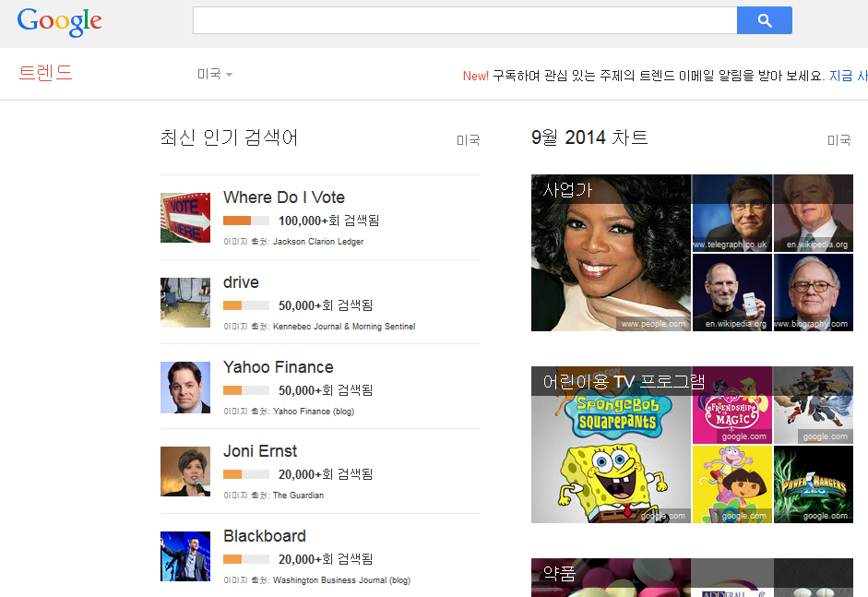Viewport: 868px width, 597px height.
Task: Open the Joni Ernst trending search
Action: (260, 451)
